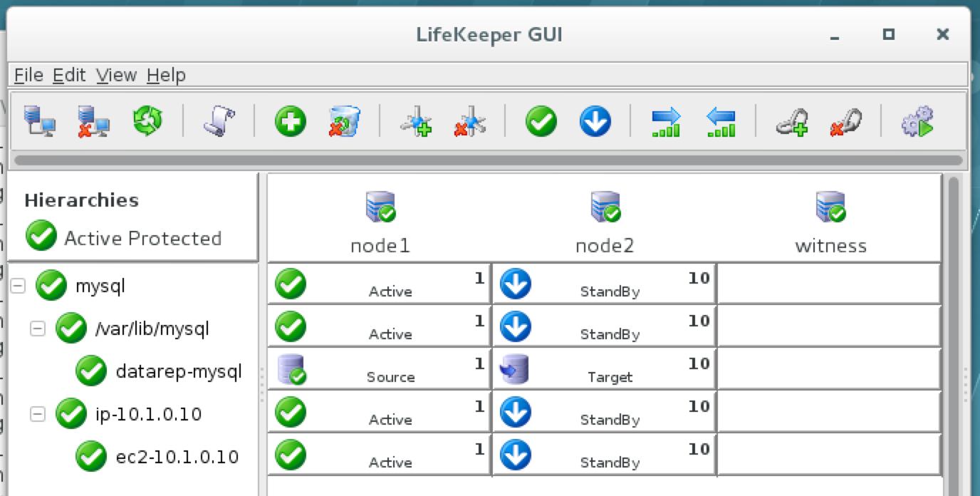Screen dimensions: 980x496
Task: Click the Connect to server toolbar icon
Action: [38, 121]
